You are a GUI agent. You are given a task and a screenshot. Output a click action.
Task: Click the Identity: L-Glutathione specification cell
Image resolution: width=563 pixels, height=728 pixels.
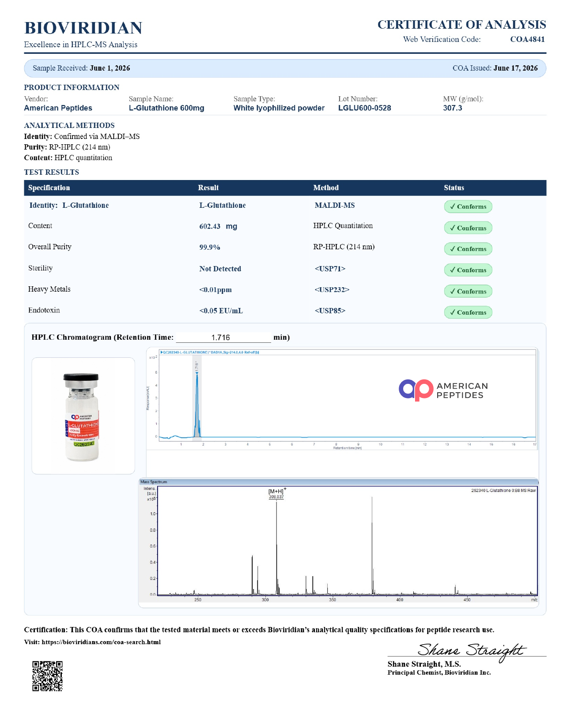click(69, 205)
